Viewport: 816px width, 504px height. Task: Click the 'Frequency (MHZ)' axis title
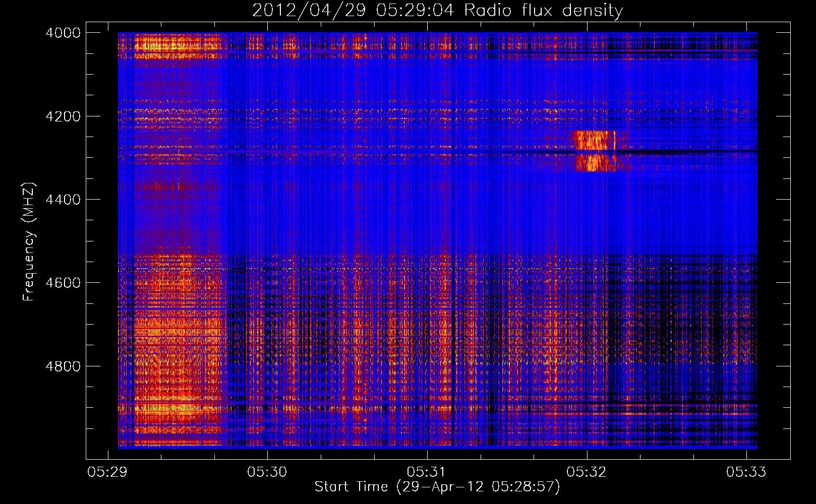tap(29, 242)
